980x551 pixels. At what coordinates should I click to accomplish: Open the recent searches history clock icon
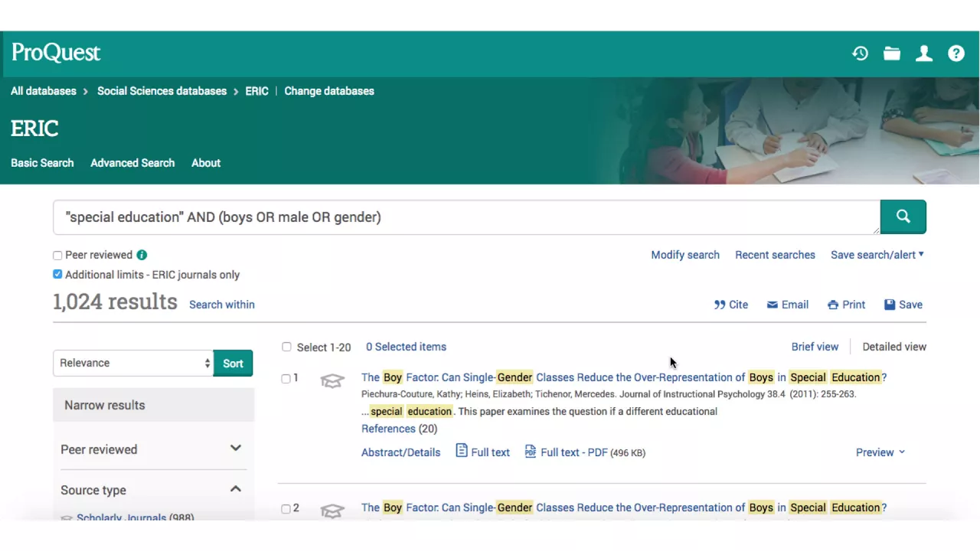[860, 53]
